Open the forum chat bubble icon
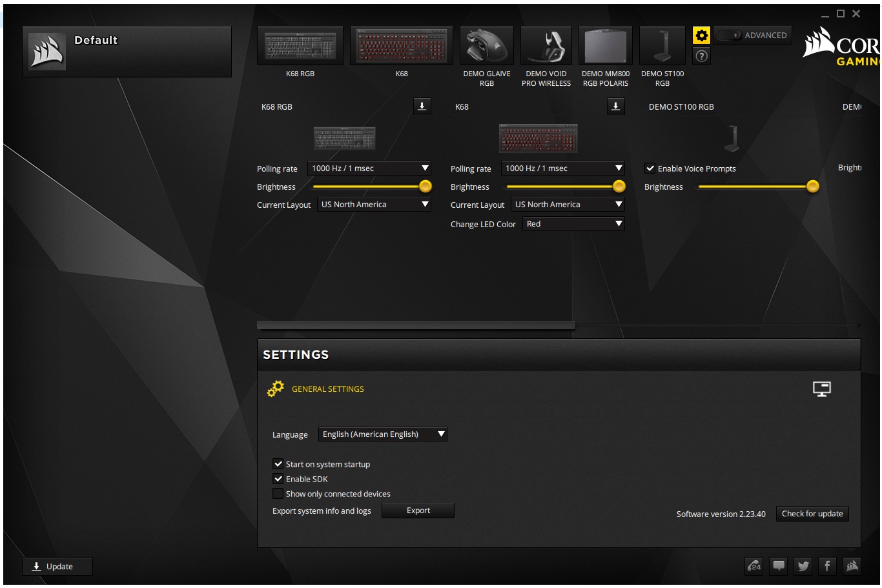The width and height of the screenshot is (882, 588). (779, 566)
